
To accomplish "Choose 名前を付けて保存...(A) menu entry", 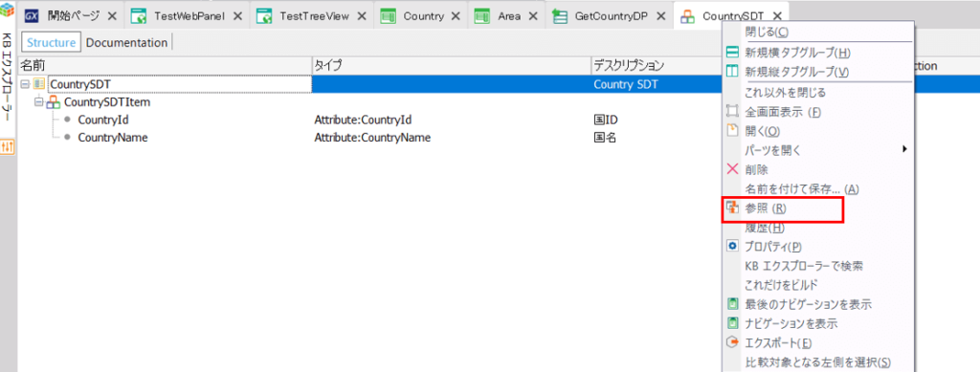I will [818, 188].
